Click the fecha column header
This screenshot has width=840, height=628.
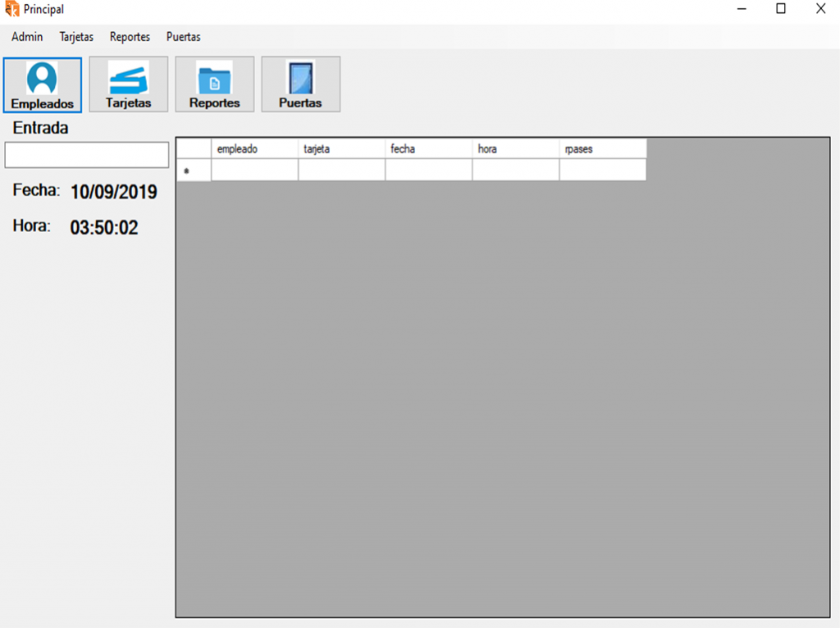point(428,149)
